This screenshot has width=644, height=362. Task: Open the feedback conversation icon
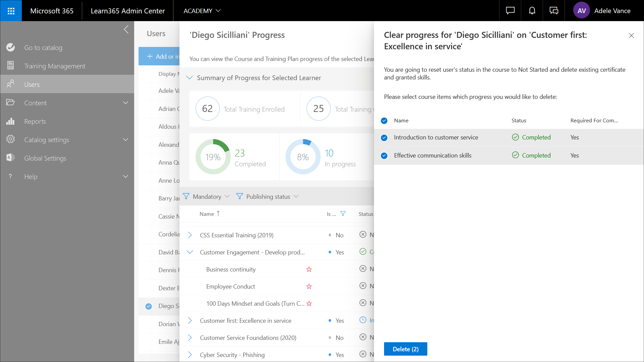(554, 11)
